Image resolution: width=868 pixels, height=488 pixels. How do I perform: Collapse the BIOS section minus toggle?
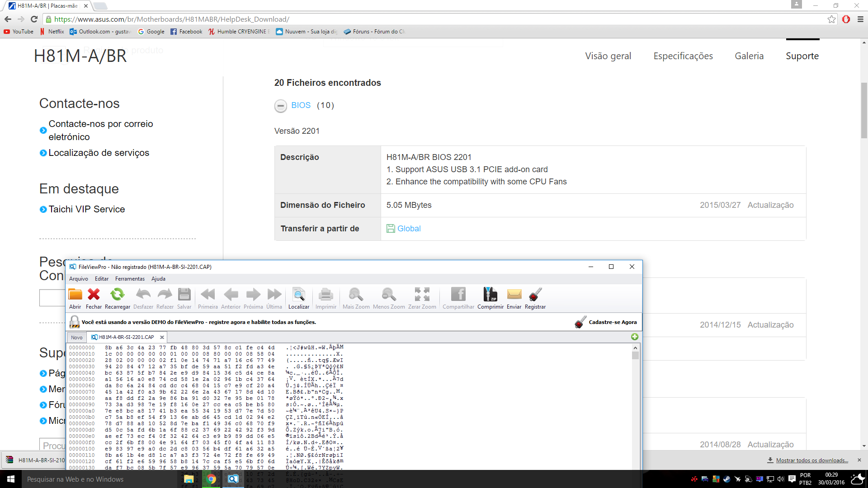281,106
